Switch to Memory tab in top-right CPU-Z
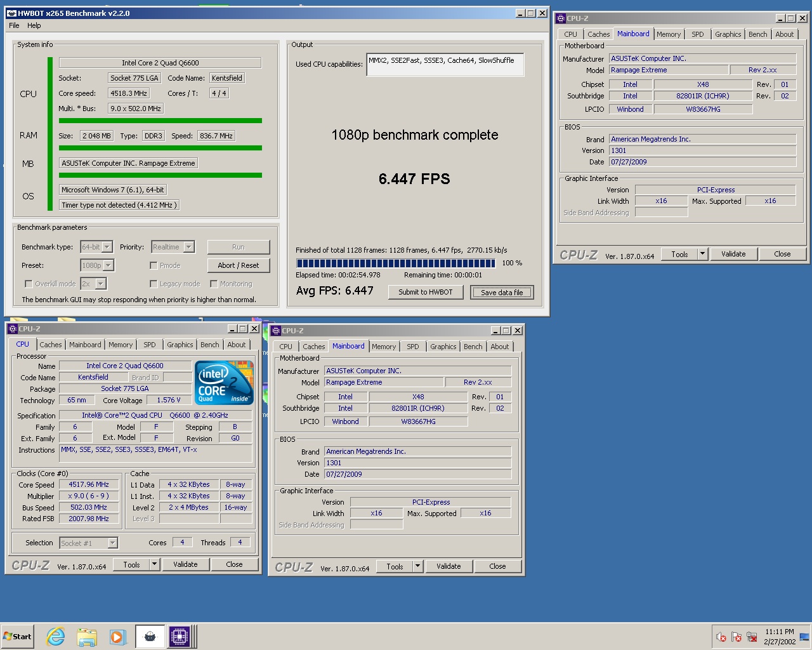Image resolution: width=812 pixels, height=650 pixels. pyautogui.click(x=669, y=34)
